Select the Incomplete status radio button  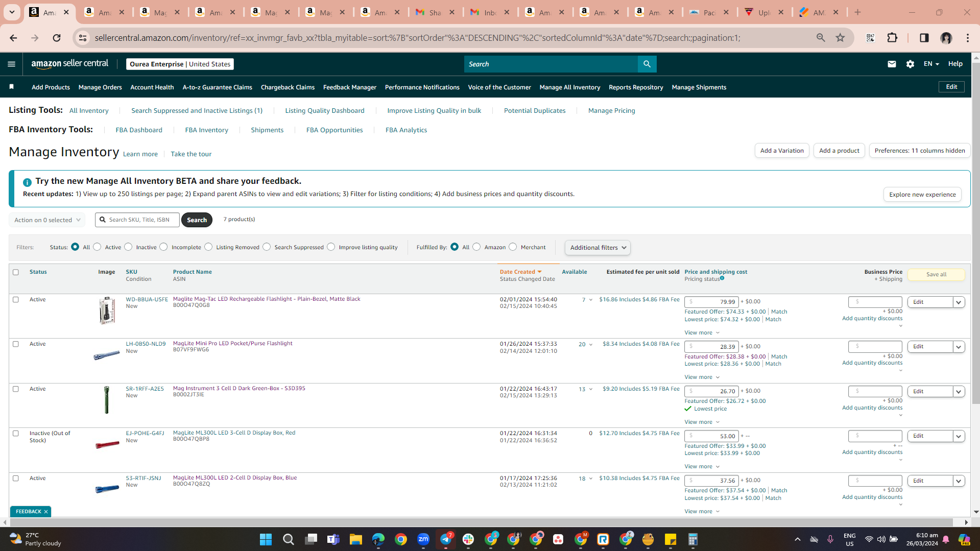[x=163, y=247]
